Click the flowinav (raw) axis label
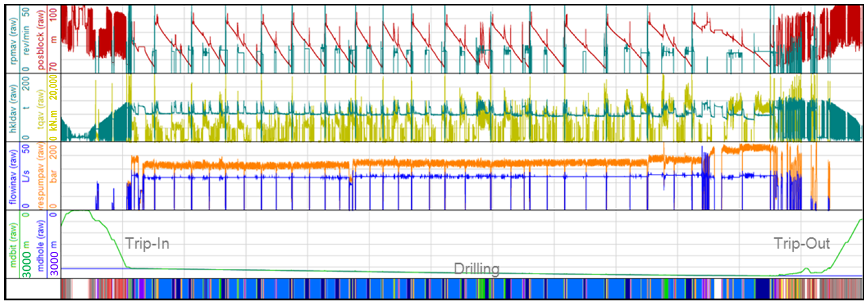The height and width of the screenshot is (306, 868). coord(13,177)
